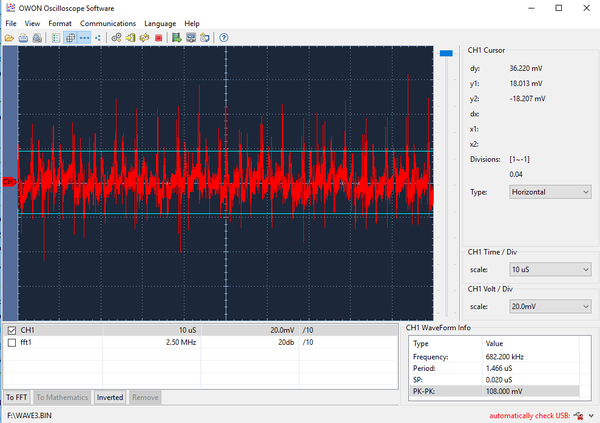Viewport: 600px width, 423px height.
Task: Expand the status bar chevron beside USB icon
Action: (592, 416)
